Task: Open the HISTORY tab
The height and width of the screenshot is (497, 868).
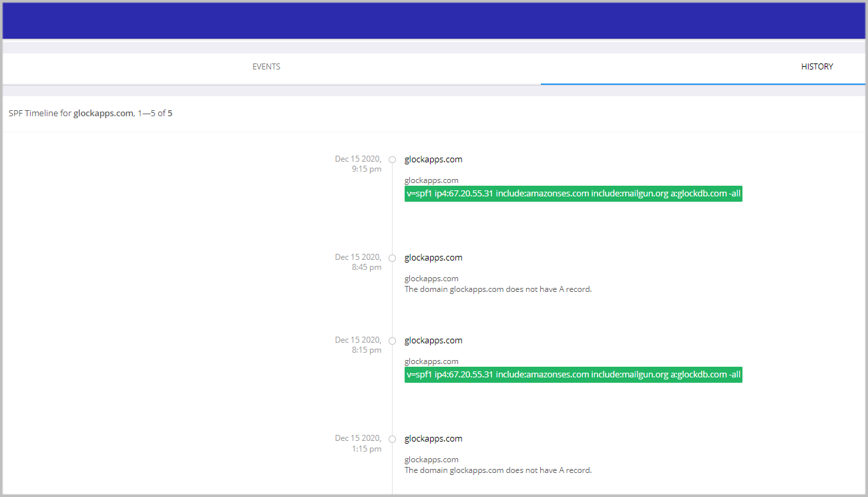Action: click(817, 67)
